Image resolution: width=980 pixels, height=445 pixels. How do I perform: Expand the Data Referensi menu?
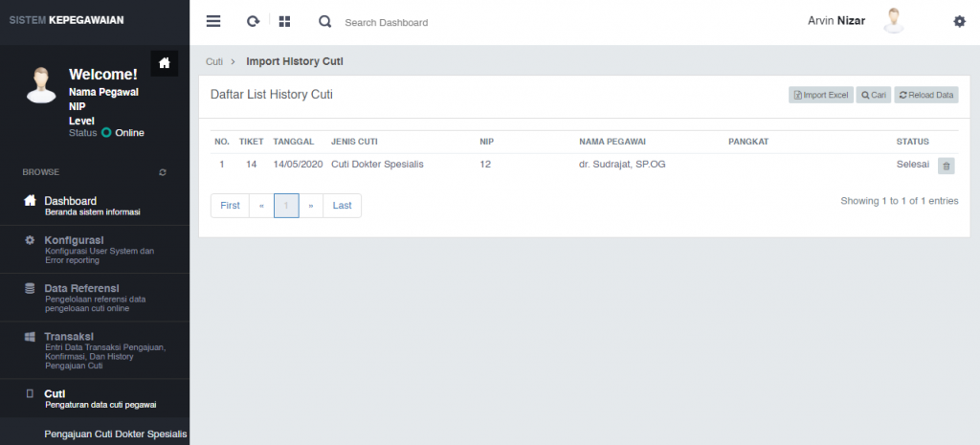point(95,298)
